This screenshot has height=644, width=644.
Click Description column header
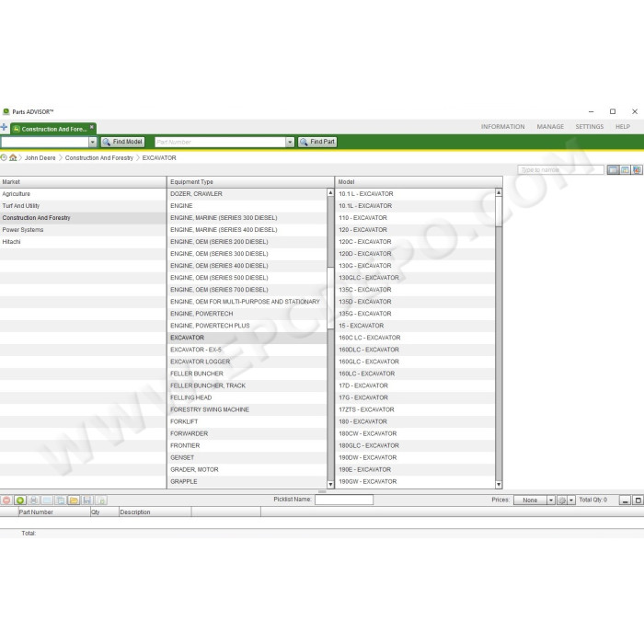tap(155, 512)
